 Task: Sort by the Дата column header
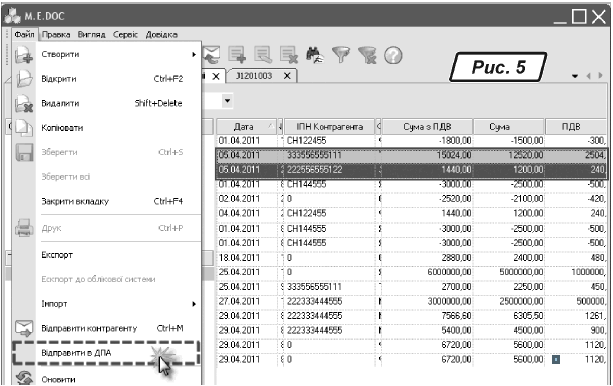[x=246, y=127]
